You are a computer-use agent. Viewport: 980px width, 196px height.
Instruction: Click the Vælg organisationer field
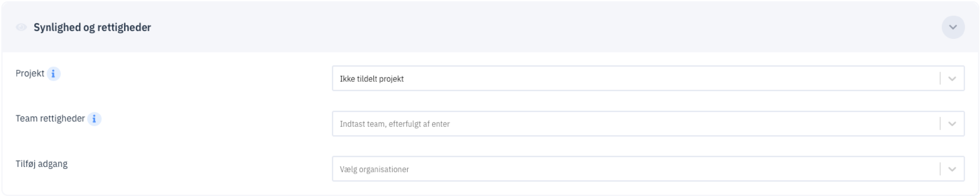tap(648, 169)
